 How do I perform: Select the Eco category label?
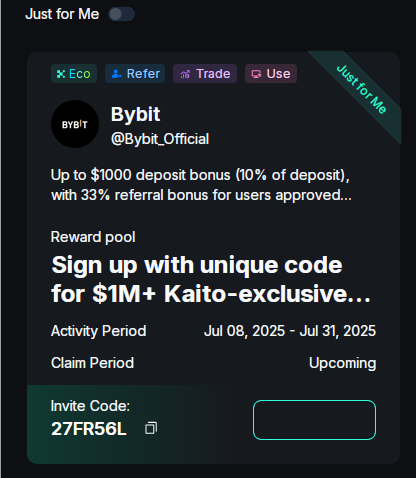pos(80,74)
